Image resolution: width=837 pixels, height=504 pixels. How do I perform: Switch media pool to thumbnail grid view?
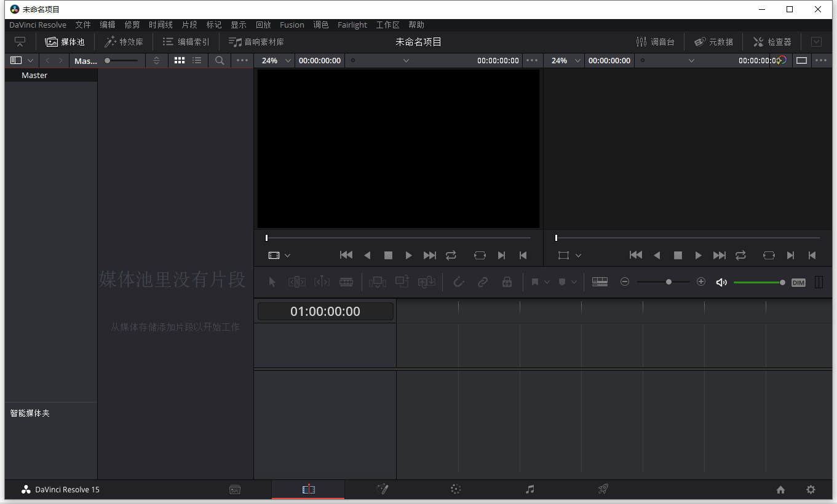click(x=180, y=60)
